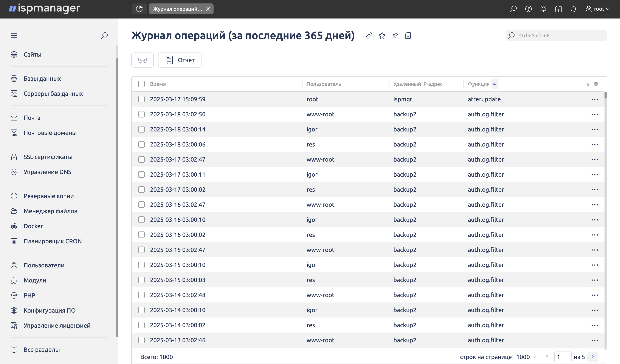Open the dashboard clock tab icon
The width and height of the screenshot is (620, 364).
click(x=139, y=9)
